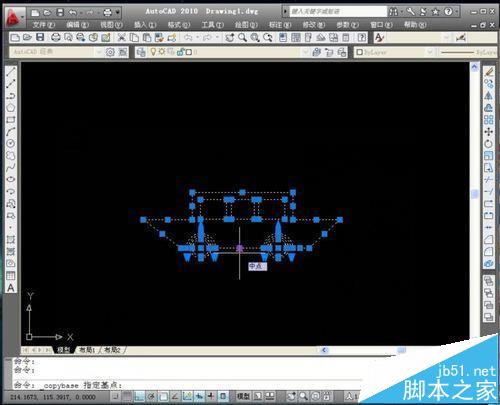Image resolution: width=500 pixels, height=405 pixels.
Task: Open the 绘图 menu
Action: tap(247, 24)
